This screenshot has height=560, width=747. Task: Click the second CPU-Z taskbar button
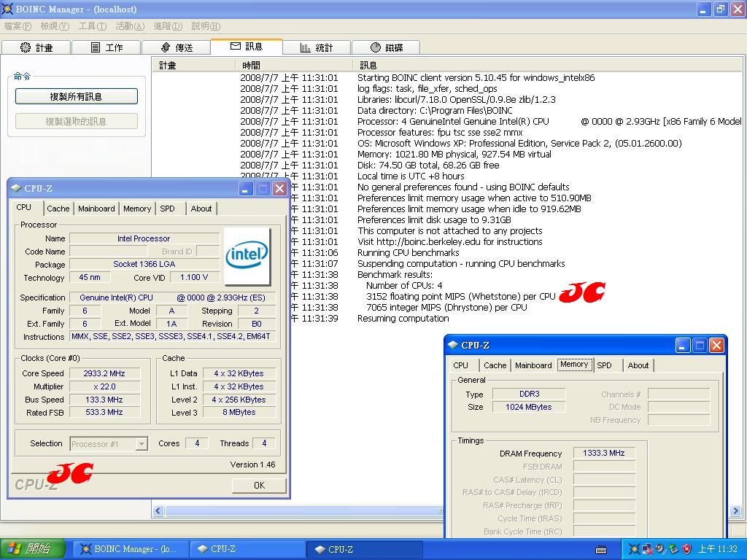coord(365,549)
